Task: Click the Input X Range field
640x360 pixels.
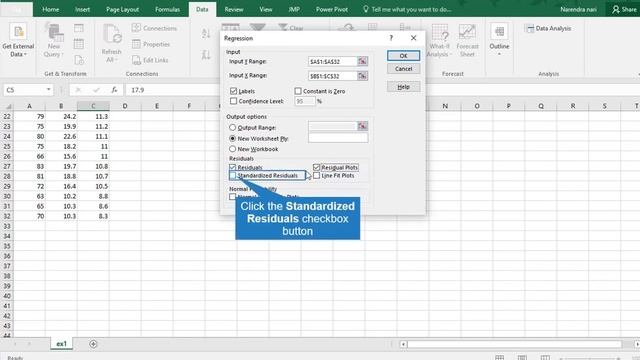Action: (x=333, y=76)
